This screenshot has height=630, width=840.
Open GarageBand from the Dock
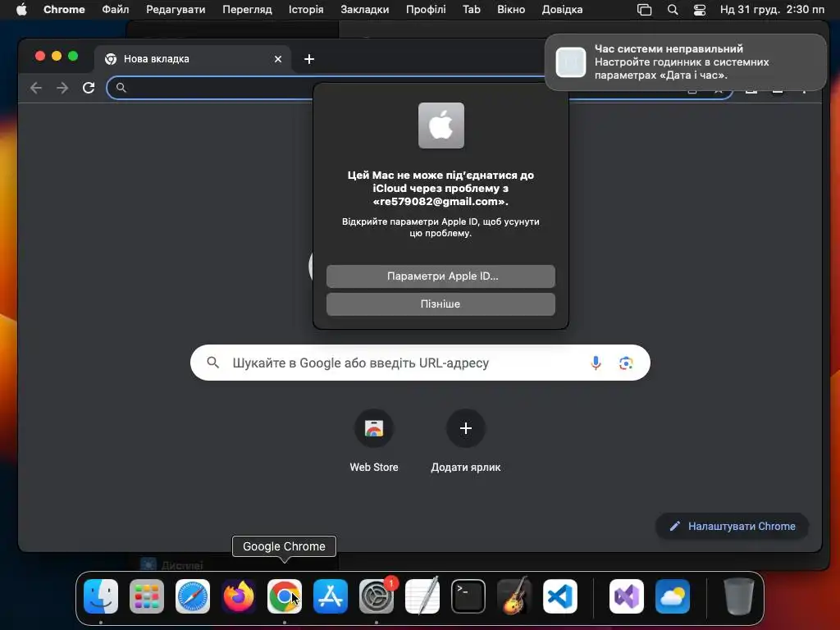click(x=514, y=596)
